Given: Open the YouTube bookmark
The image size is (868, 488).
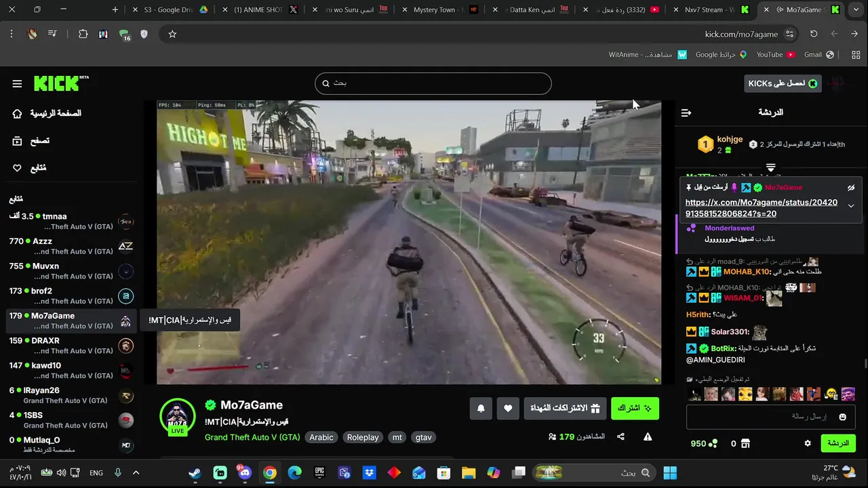Looking at the screenshot, I should tap(776, 54).
